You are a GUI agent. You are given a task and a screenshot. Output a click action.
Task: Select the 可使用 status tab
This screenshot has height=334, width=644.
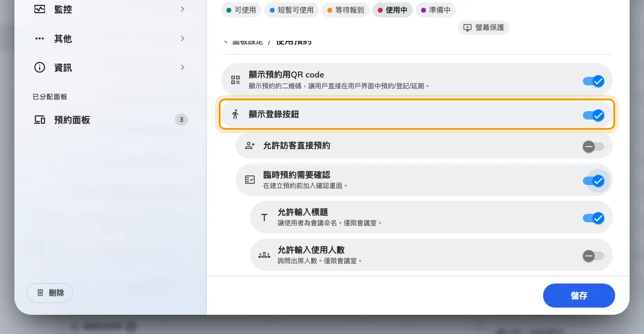[241, 10]
